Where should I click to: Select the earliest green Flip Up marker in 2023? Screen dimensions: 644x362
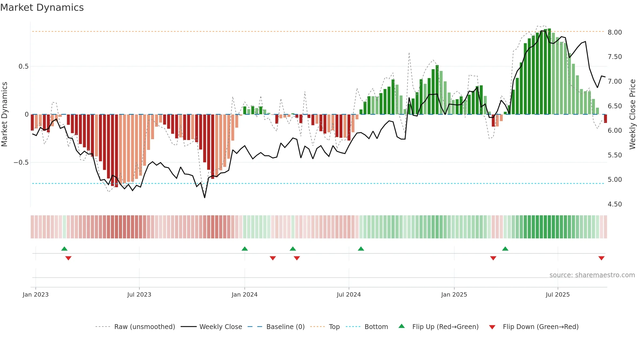click(x=64, y=249)
